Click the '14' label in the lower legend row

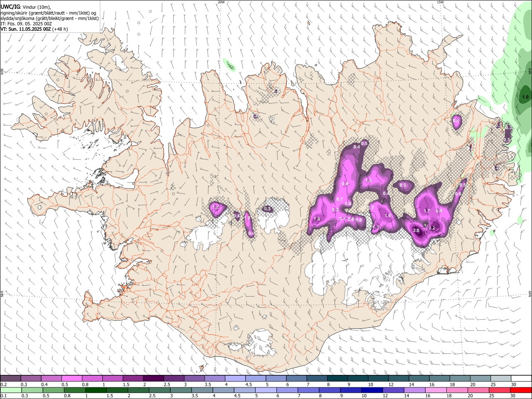point(406,396)
